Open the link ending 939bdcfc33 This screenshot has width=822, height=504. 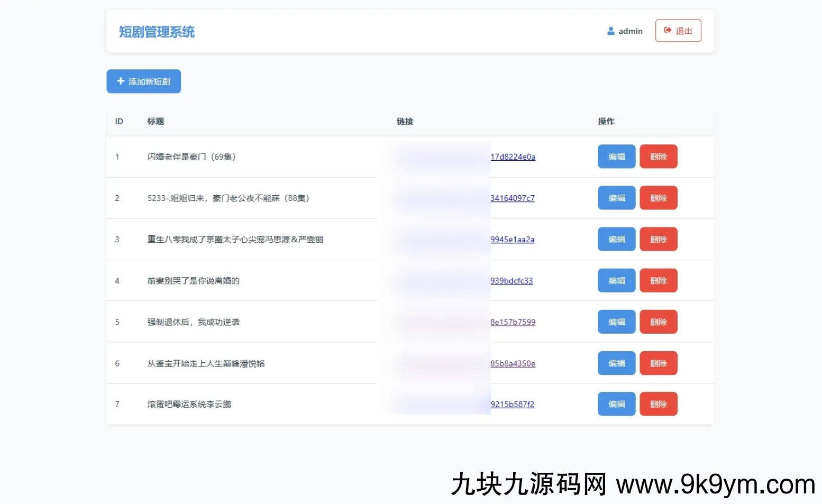512,281
